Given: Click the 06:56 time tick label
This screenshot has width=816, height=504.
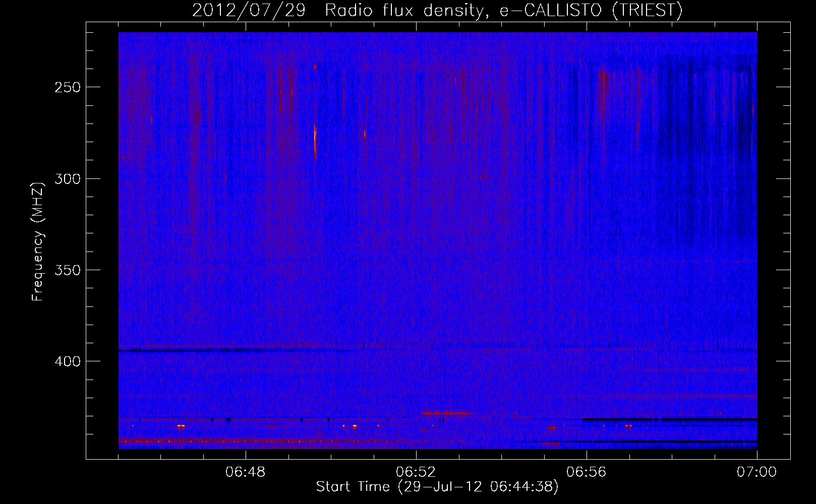Looking at the screenshot, I should [587, 472].
